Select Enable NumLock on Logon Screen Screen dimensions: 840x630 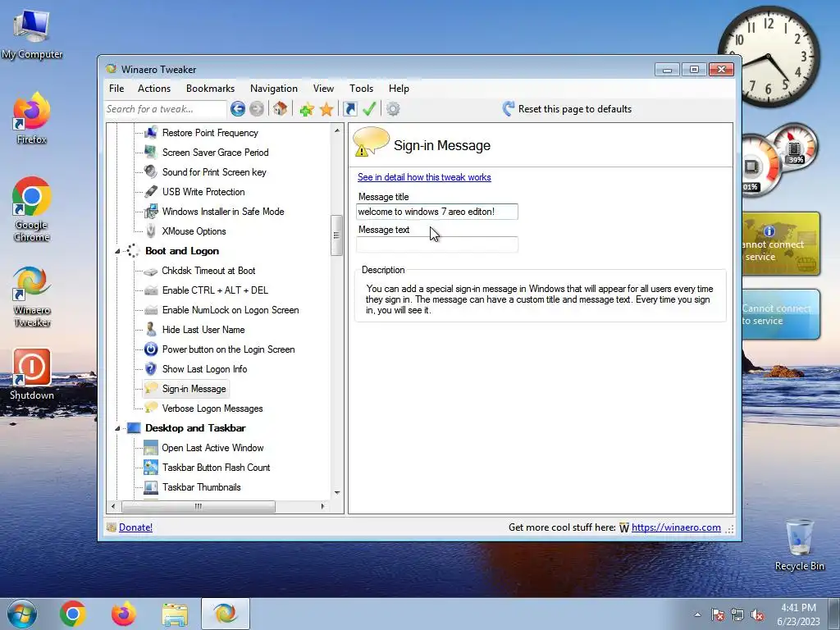click(x=231, y=310)
